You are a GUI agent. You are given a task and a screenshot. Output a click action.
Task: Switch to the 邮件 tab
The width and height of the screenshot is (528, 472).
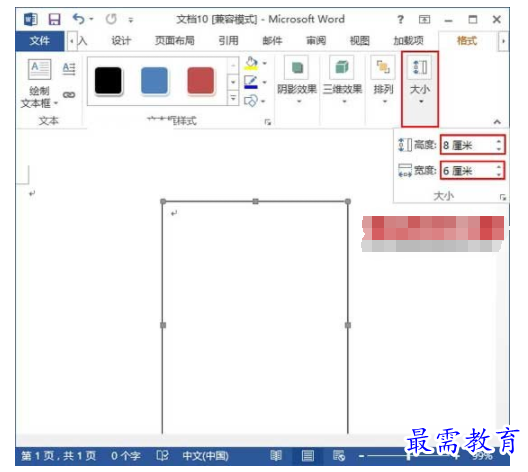click(x=272, y=41)
